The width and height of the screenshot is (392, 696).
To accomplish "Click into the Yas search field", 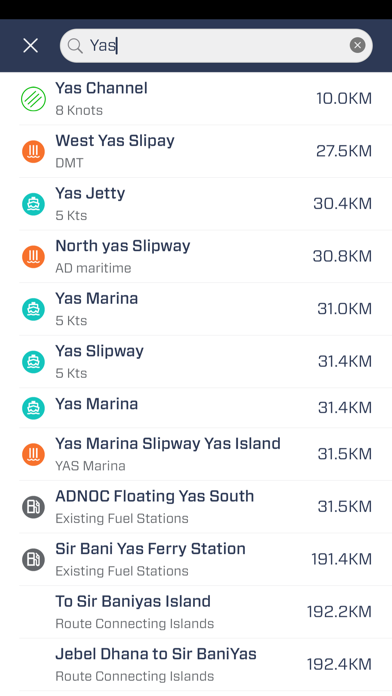I will coord(216,45).
